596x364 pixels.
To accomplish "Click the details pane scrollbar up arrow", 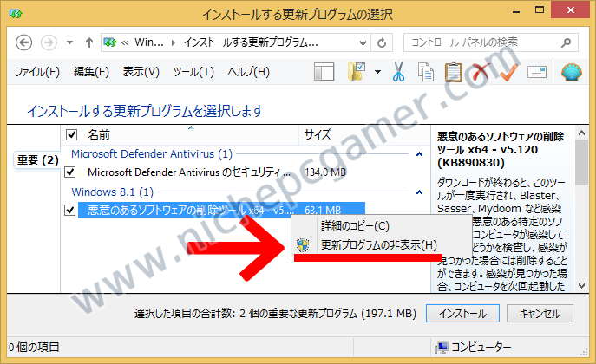I will click(581, 133).
